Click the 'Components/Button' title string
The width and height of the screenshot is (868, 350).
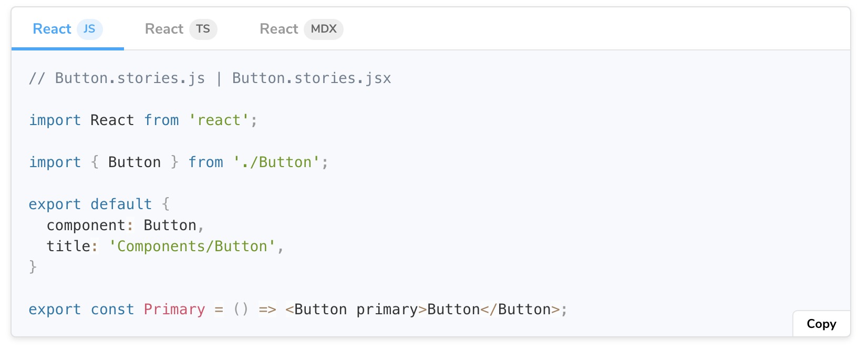192,246
